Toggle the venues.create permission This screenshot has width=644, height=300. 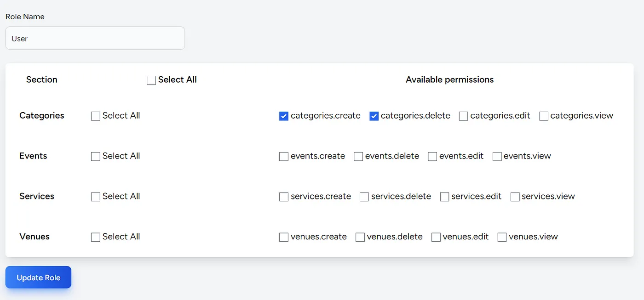tap(284, 238)
